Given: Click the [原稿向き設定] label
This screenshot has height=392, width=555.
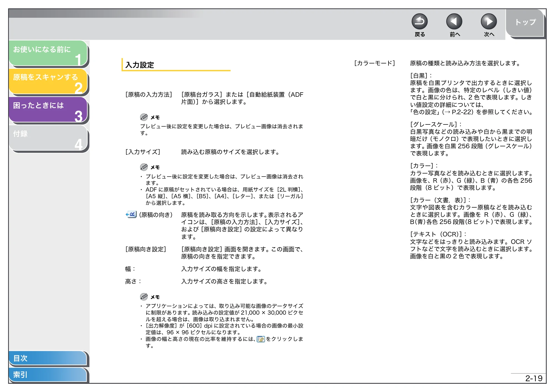Looking at the screenshot, I should [146, 249].
